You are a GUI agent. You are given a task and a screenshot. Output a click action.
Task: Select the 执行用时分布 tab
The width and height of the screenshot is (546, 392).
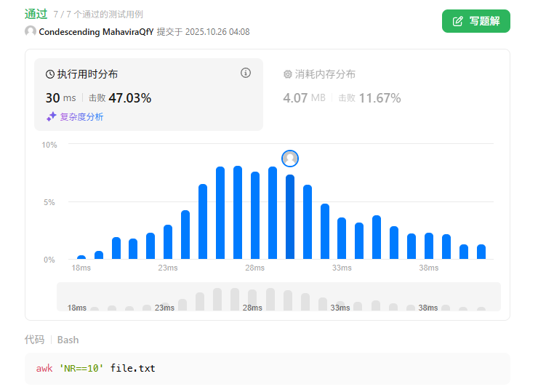coord(87,74)
